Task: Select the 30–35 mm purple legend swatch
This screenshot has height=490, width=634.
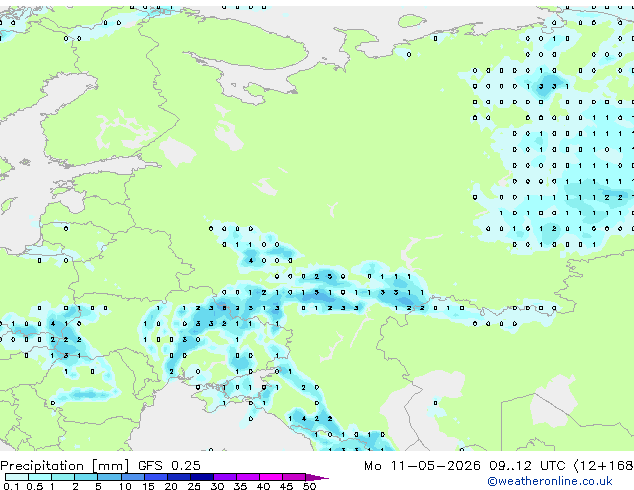Action: pyautogui.click(x=224, y=477)
